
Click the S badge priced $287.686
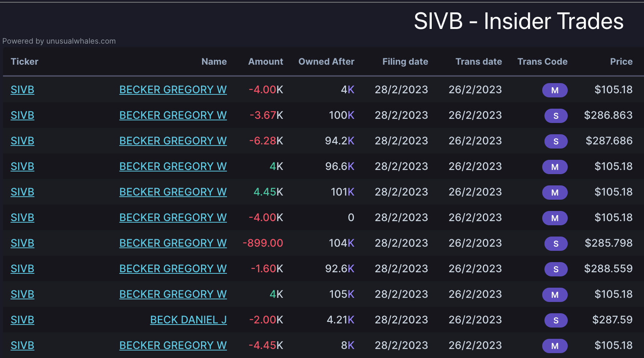click(556, 141)
